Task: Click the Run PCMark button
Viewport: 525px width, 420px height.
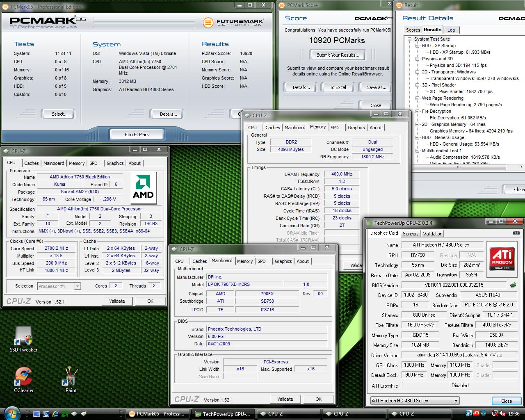Action: [x=137, y=135]
